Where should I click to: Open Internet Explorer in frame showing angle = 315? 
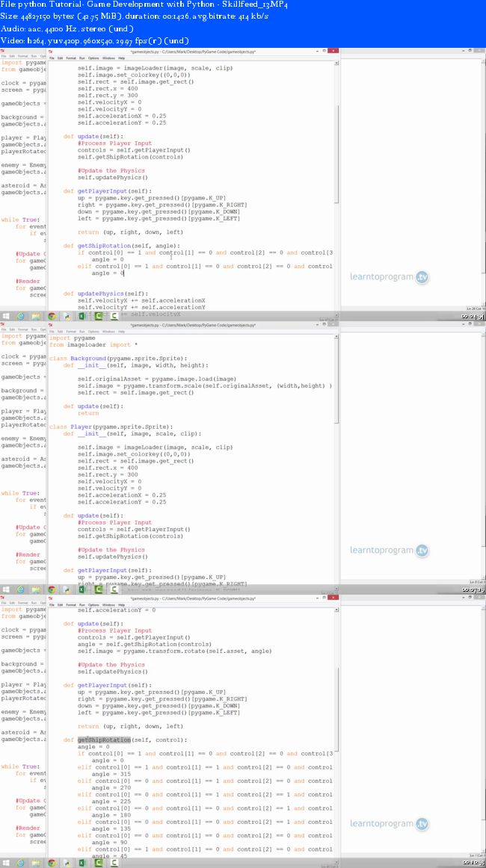point(20,863)
